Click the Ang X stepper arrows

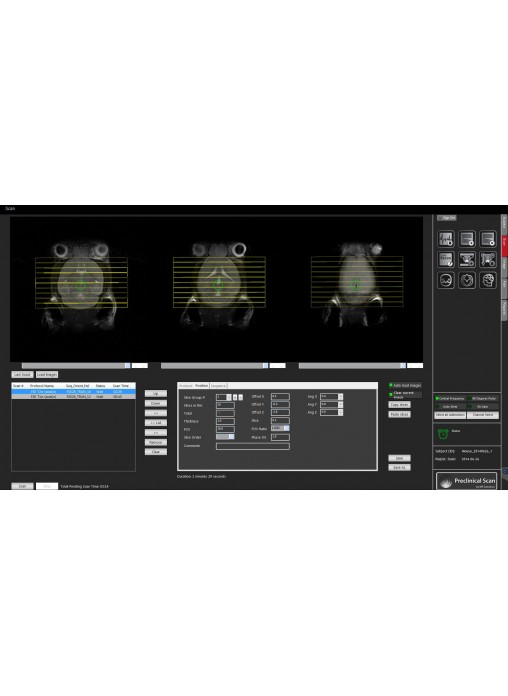click(x=341, y=396)
